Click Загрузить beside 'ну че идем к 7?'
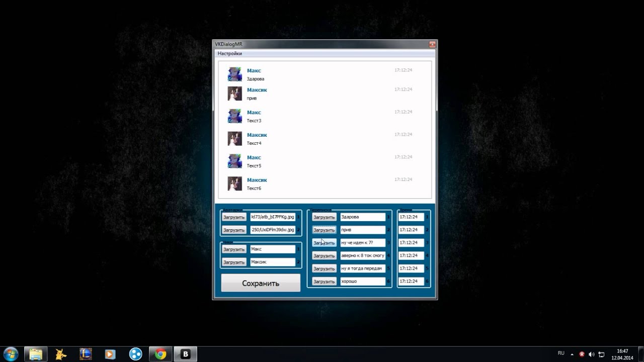The height and width of the screenshot is (362, 644). [x=324, y=243]
